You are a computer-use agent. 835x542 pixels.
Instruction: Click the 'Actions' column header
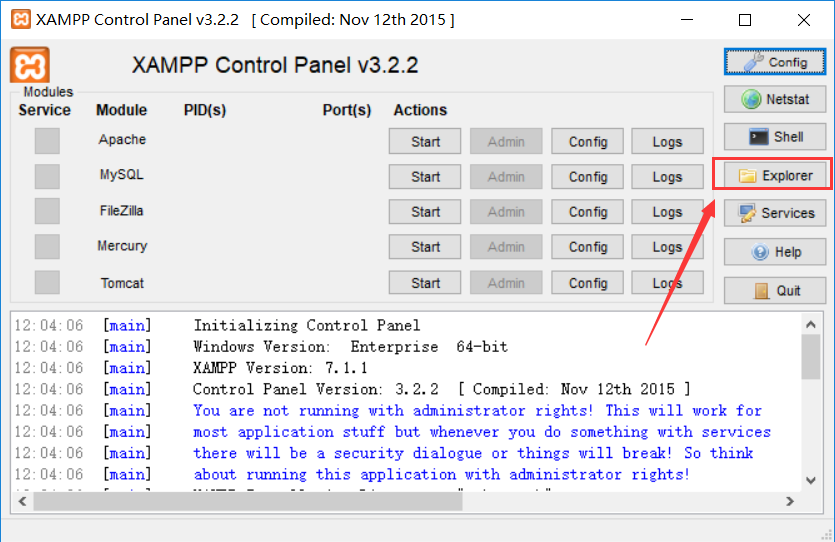(x=420, y=110)
